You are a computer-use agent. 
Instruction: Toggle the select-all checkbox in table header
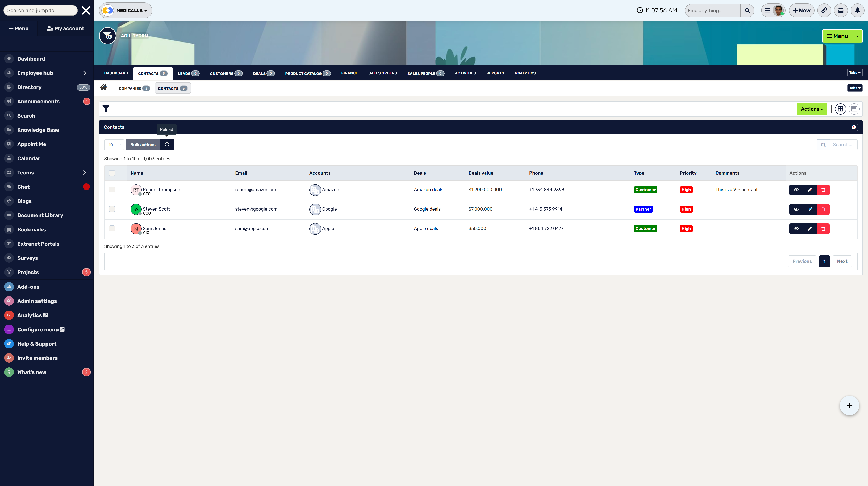coord(112,173)
